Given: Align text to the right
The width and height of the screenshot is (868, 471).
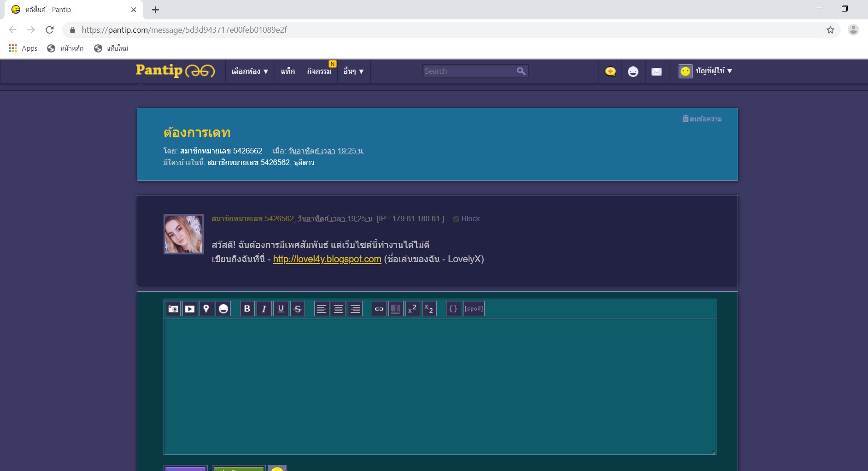Looking at the screenshot, I should coord(355,309).
